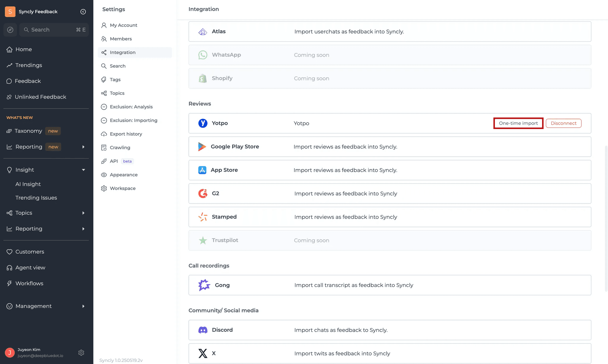
Task: Click the Google Play Store logo
Action: tap(202, 147)
